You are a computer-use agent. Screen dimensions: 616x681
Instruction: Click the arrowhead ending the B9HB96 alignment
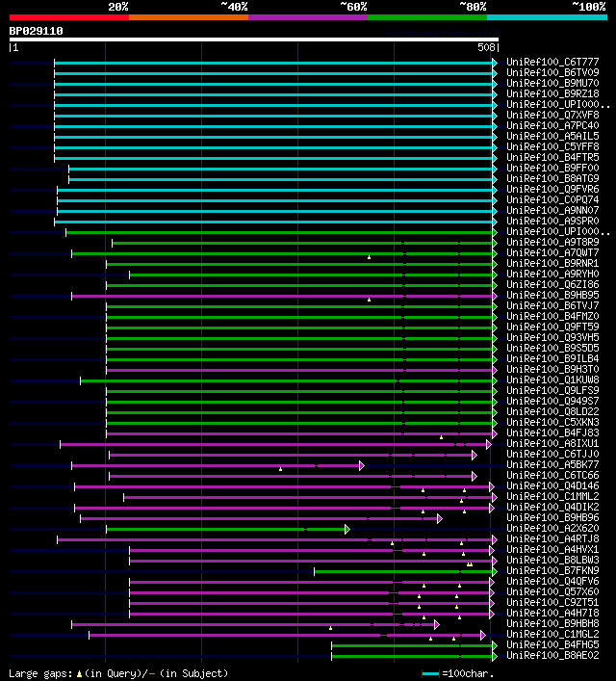click(439, 519)
